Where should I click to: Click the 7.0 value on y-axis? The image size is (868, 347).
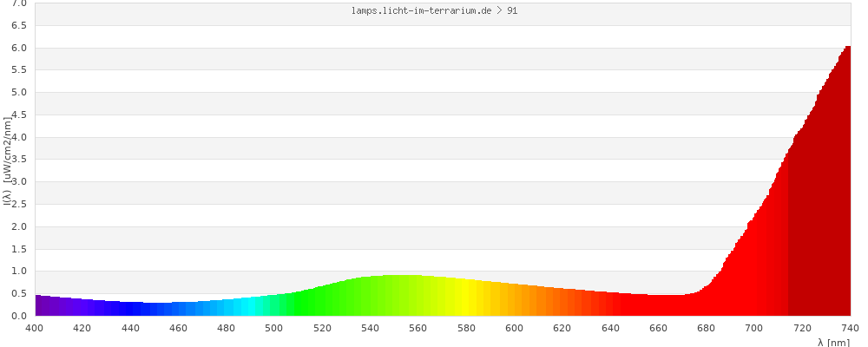pos(17,3)
